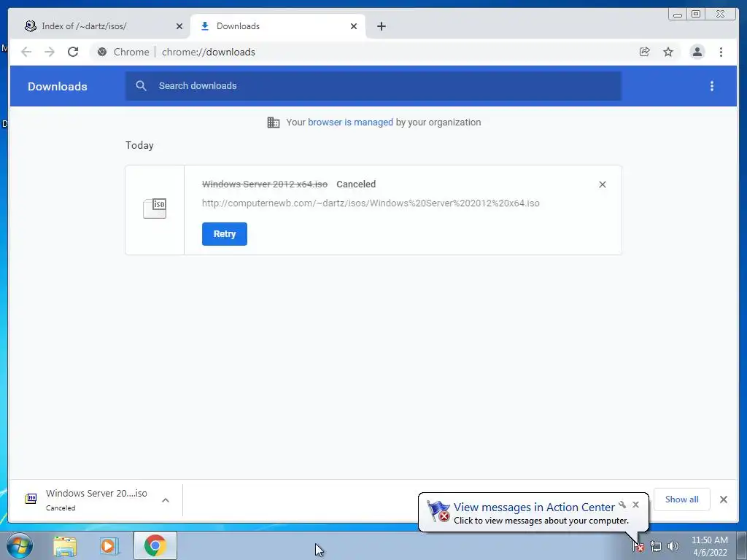Screen dimensions: 747x560
Task: Click Show all downloads button
Action: 682,499
